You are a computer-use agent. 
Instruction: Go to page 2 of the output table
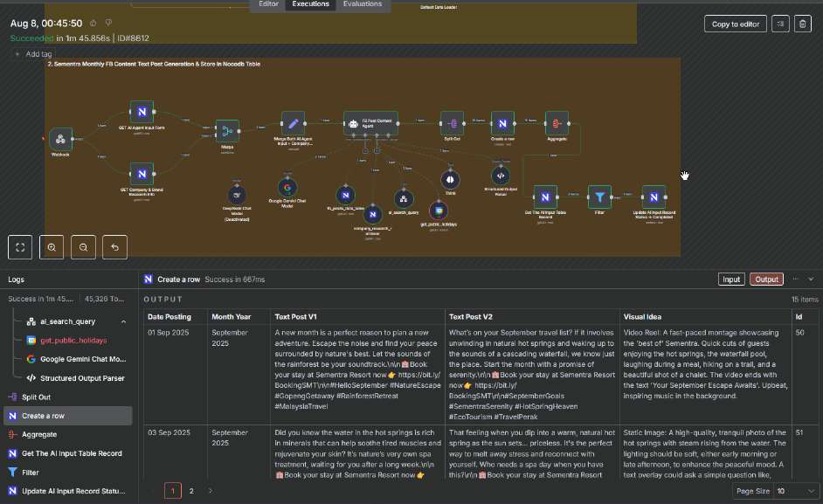coord(191,491)
